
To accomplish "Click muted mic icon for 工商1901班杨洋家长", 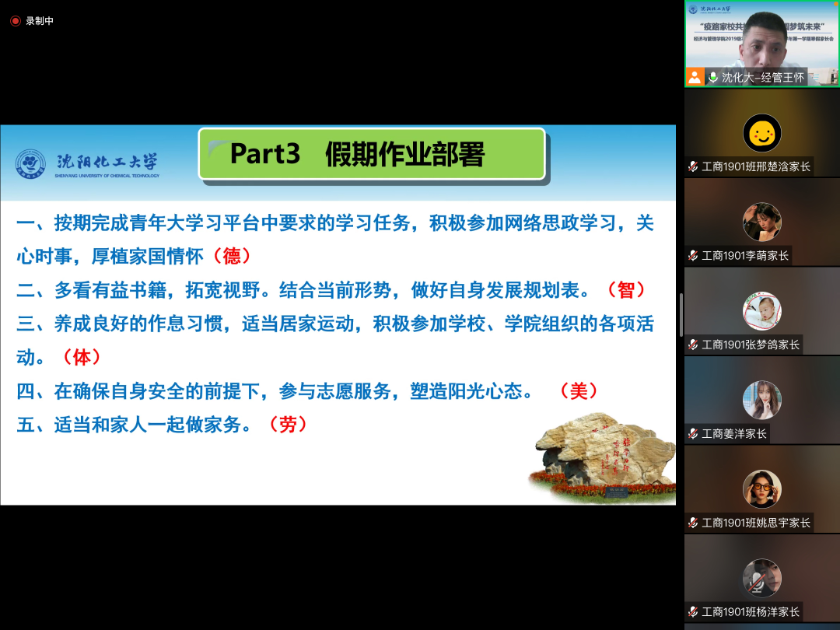I will [x=693, y=611].
